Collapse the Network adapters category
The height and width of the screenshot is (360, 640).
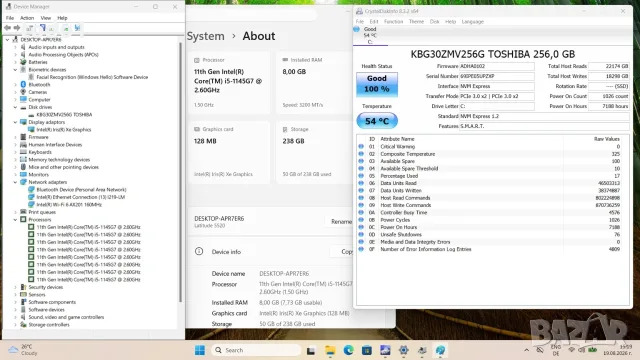click(x=16, y=182)
